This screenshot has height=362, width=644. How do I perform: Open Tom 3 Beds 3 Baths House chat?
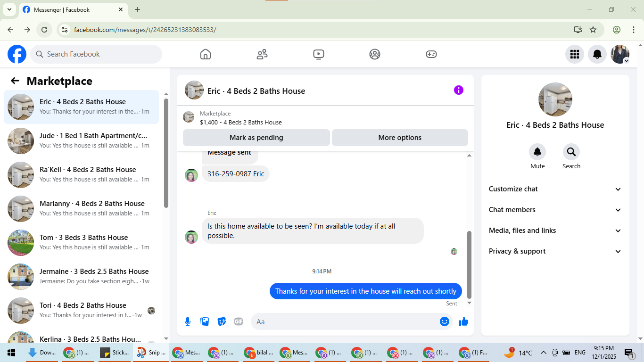coord(82,243)
